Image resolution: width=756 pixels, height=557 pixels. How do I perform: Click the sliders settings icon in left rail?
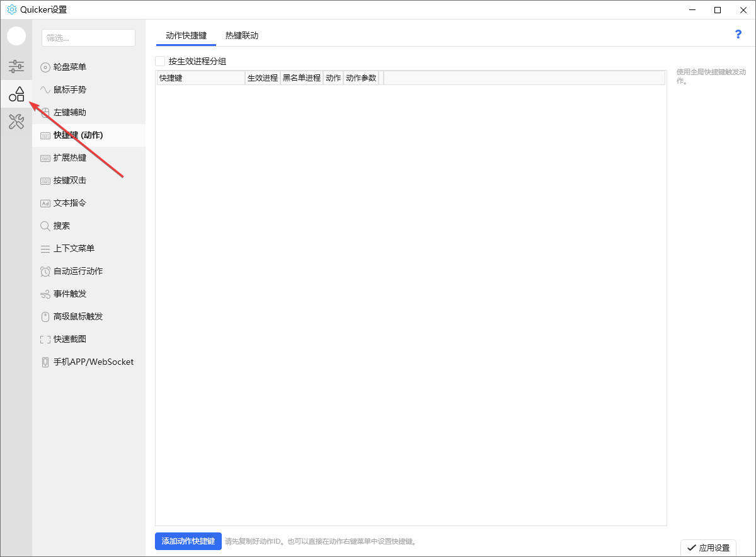(16, 66)
